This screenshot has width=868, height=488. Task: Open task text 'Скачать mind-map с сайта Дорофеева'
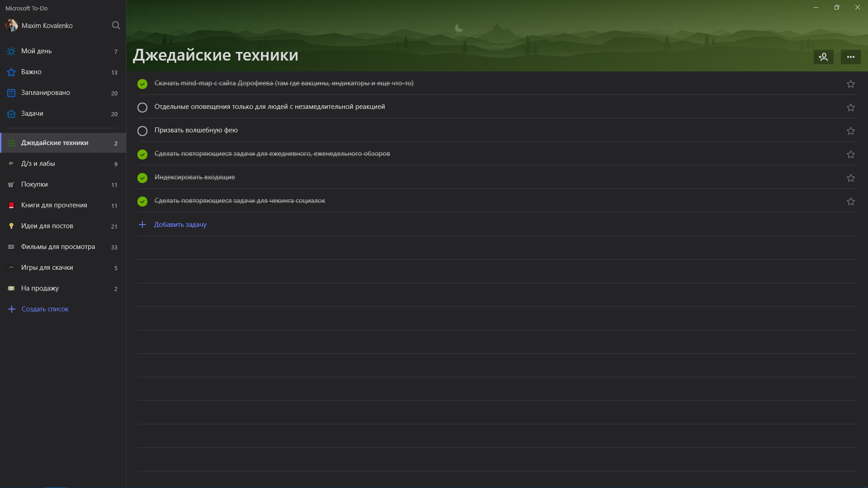[x=284, y=83]
